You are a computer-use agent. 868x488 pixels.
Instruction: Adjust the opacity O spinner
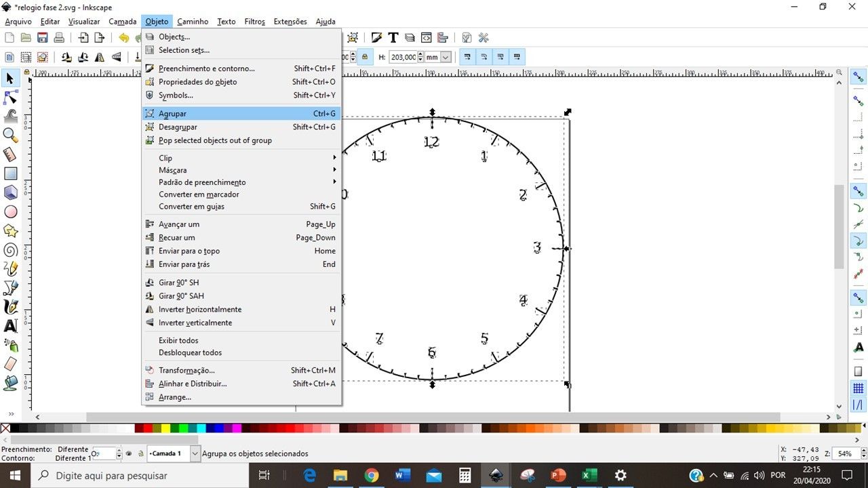119,453
